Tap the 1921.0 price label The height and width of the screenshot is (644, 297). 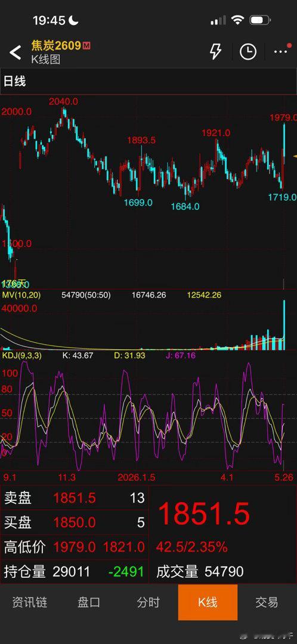point(216,133)
